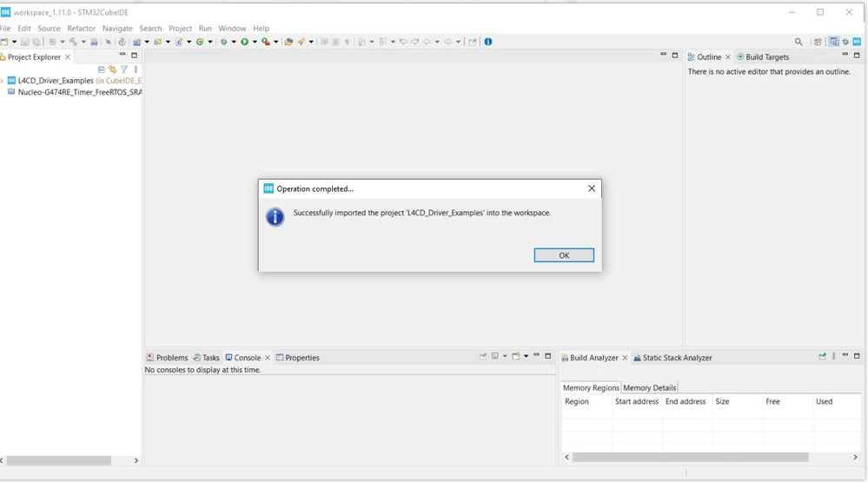Switch to the Problems tab

[167, 358]
